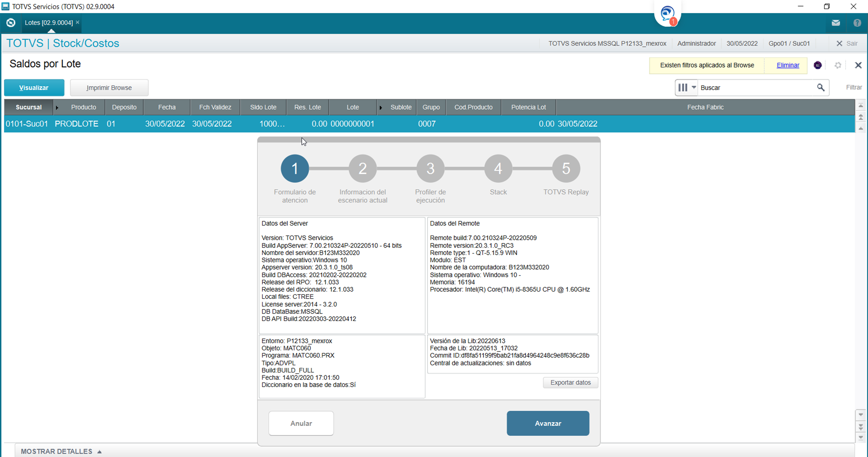Click the Administrador user label in header
The height and width of the screenshot is (457, 868).
pyautogui.click(x=696, y=43)
